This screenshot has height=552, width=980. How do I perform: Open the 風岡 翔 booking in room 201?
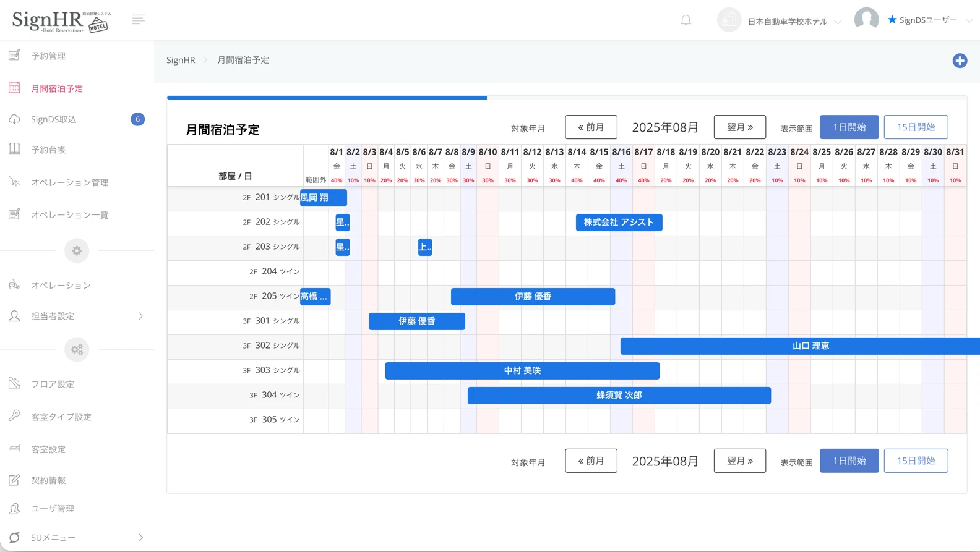point(324,198)
